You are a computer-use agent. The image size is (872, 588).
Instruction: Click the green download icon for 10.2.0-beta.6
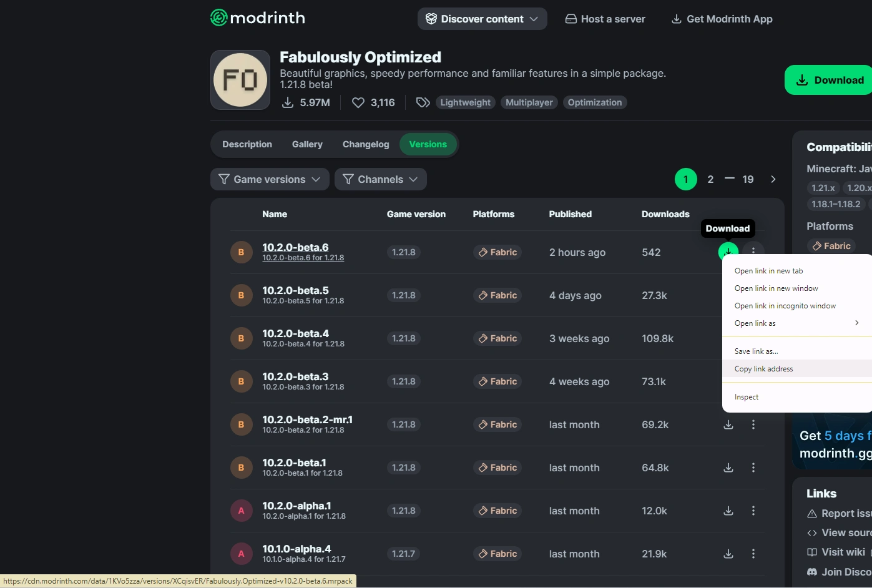pyautogui.click(x=728, y=251)
